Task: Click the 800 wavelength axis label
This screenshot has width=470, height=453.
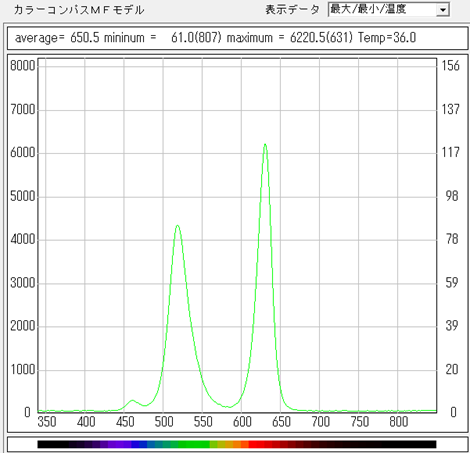Action: click(x=399, y=422)
